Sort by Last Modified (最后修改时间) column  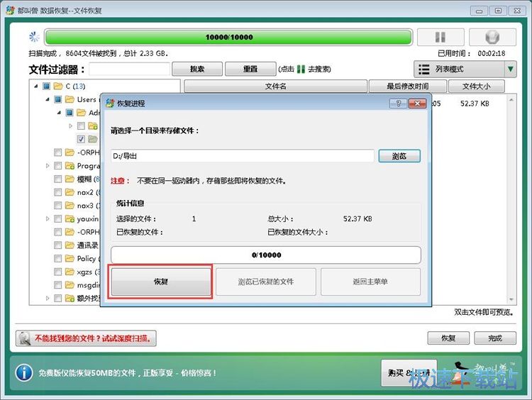[x=407, y=87]
